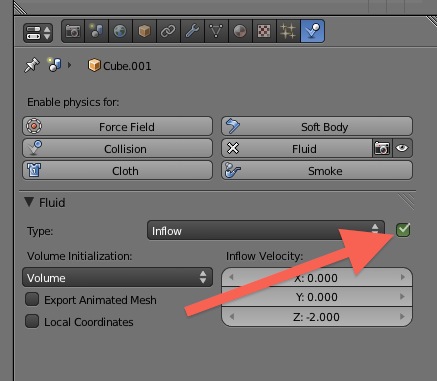Screen dimensions: 437x381
Task: Enable Export Animated Mesh checkbox
Action: tap(32, 299)
